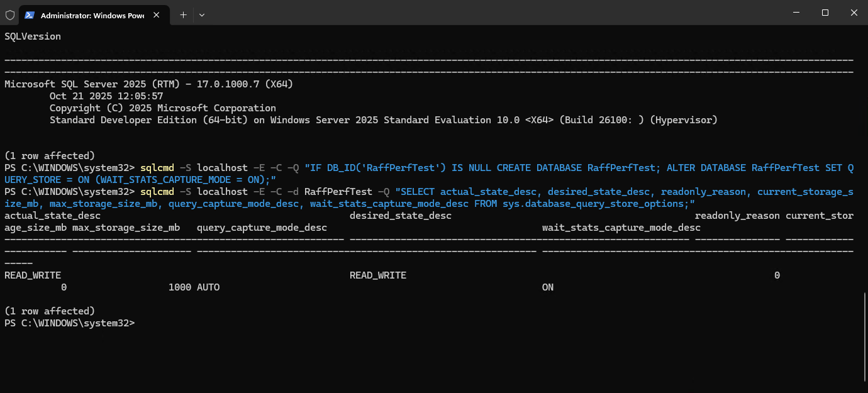Viewport: 868px width, 393px height.
Task: Click the max_storage_size_mb column header
Action: point(126,228)
